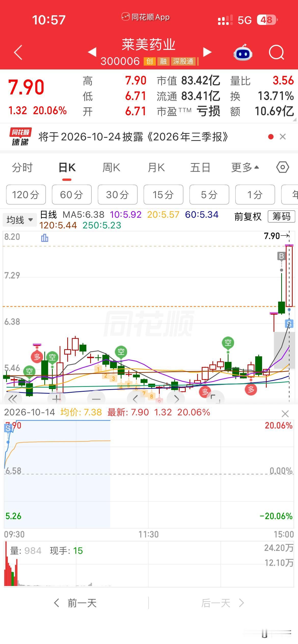Tap the back arrow in the header
Screen dimensions: 298x644
18,52
